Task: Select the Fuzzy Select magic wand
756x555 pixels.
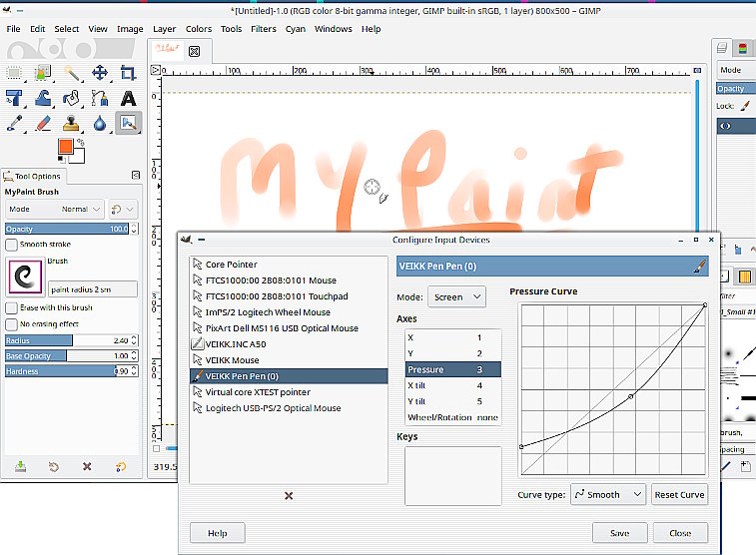Action: (71, 73)
